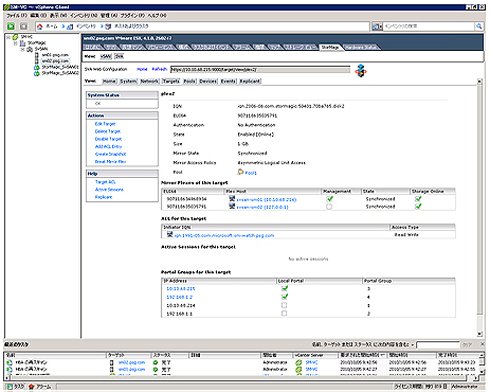Switch to the StorMagic tab

[x=330, y=47]
